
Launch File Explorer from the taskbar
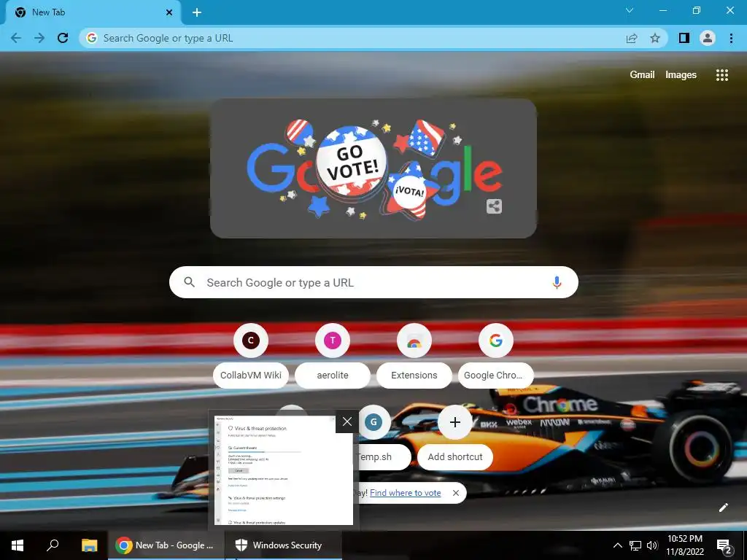(x=89, y=545)
